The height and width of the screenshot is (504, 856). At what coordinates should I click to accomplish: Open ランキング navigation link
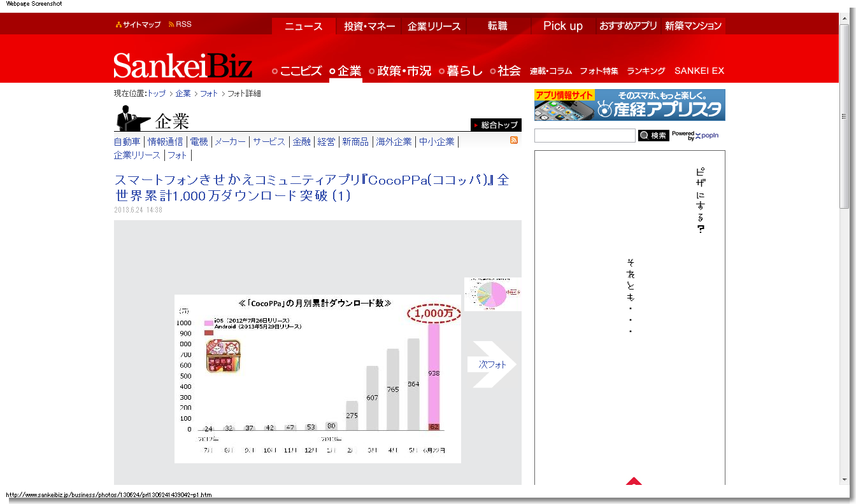pos(646,71)
